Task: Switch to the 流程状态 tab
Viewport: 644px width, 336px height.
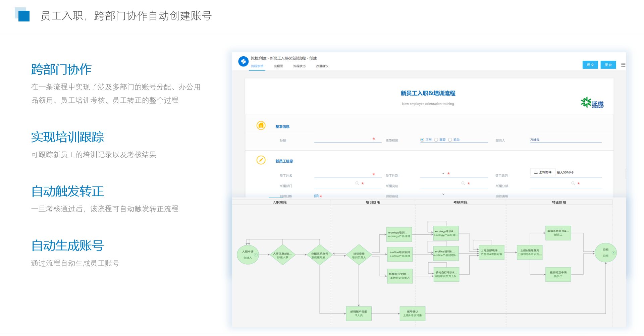Action: coord(299,66)
